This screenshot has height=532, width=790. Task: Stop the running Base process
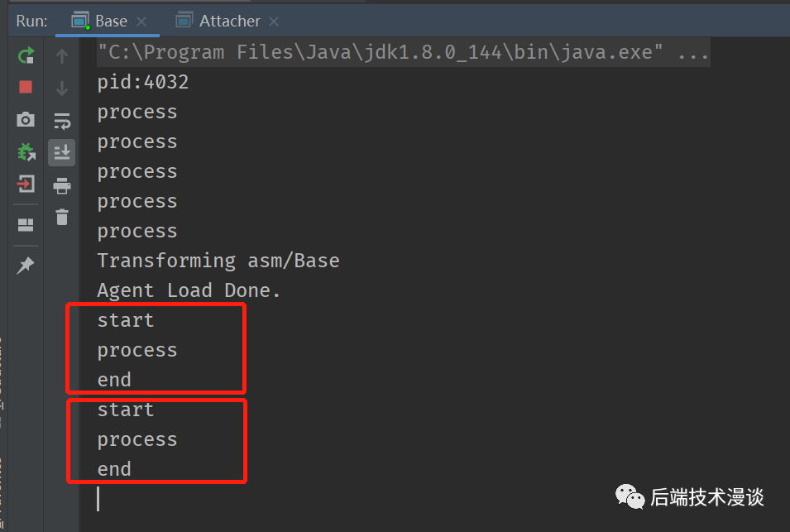pos(26,87)
